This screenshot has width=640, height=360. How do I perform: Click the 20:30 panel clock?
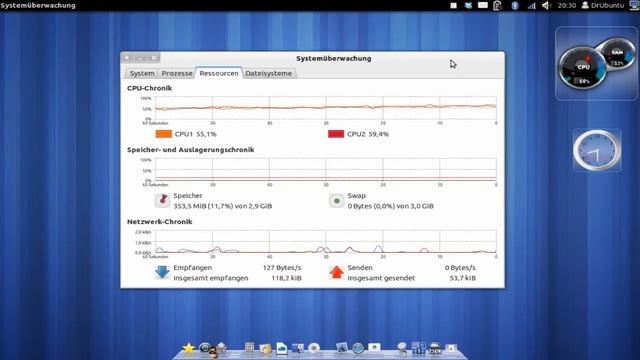567,5
